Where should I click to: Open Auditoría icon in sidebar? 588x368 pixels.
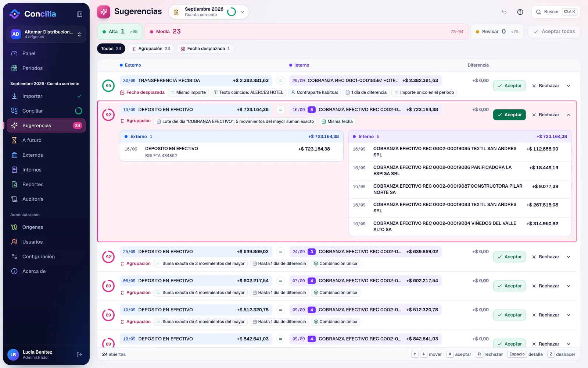coord(14,199)
